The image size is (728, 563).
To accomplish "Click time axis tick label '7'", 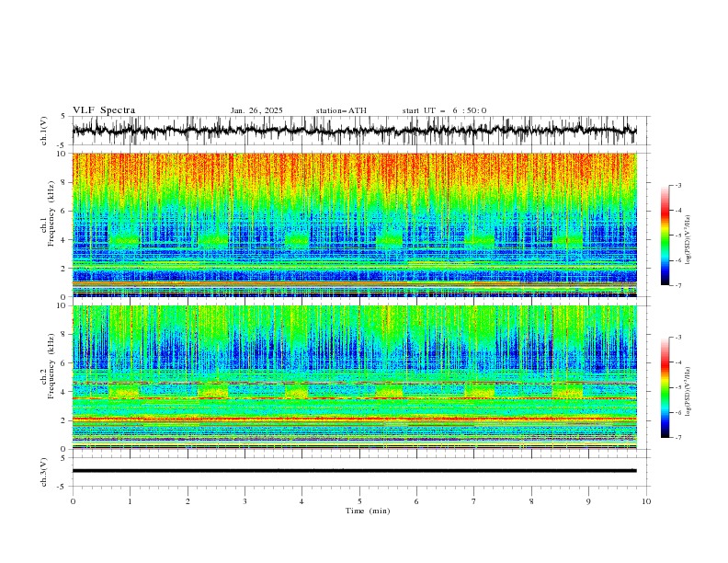I will coord(474,501).
